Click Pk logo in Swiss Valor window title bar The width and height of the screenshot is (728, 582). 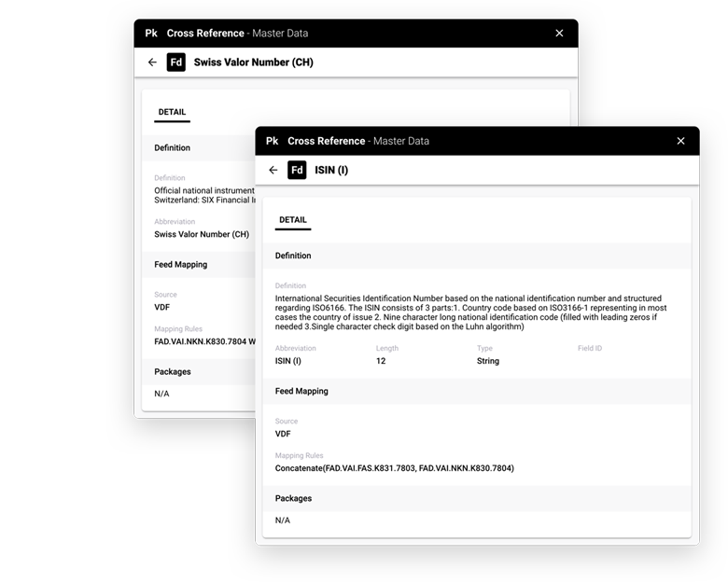click(151, 33)
